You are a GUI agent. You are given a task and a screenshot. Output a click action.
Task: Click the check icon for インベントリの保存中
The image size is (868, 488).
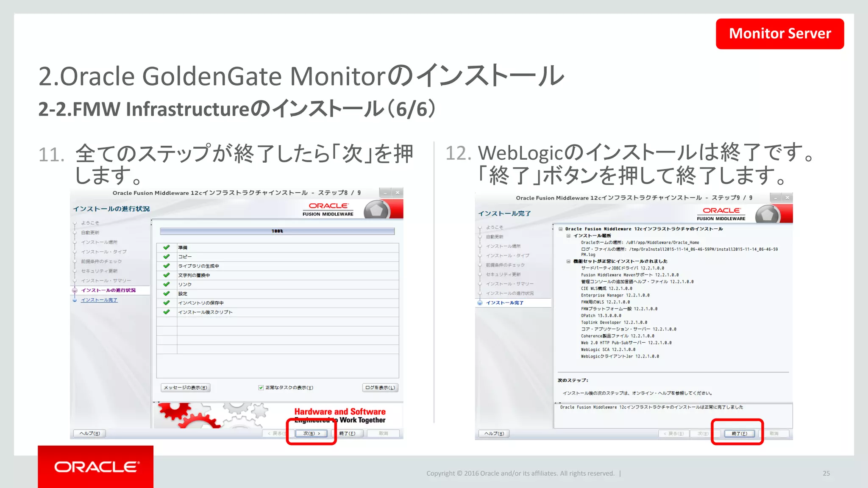167,303
